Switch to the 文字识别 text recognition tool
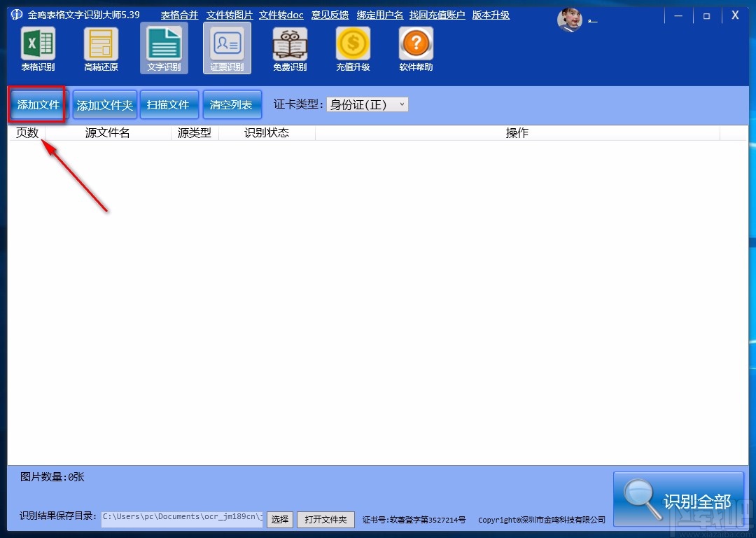The image size is (756, 538). (164, 48)
